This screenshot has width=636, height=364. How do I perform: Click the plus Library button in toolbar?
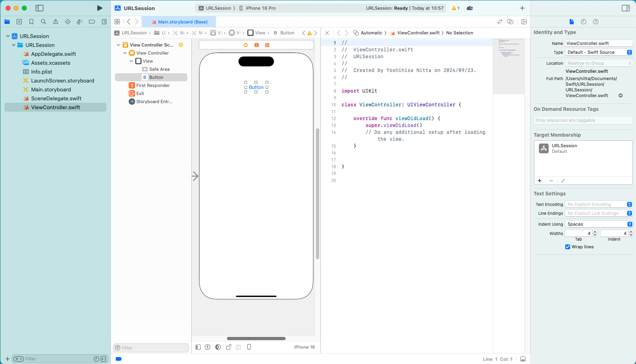522,8
